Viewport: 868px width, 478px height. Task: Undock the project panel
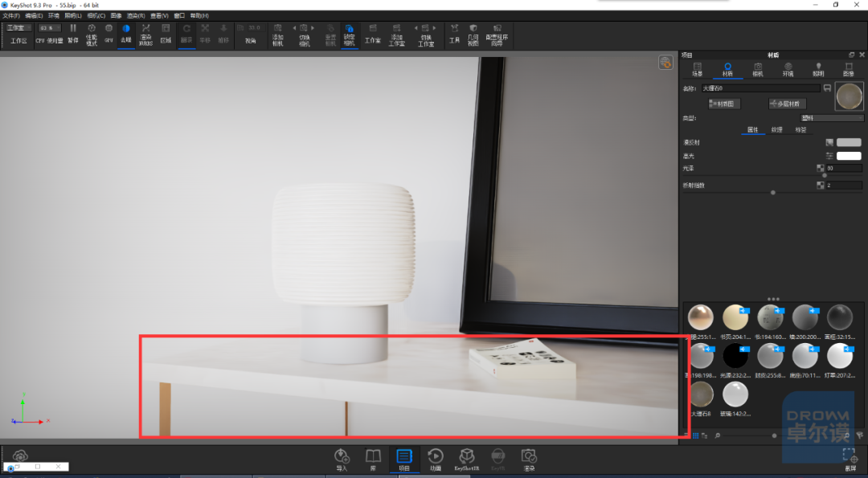[x=851, y=55]
